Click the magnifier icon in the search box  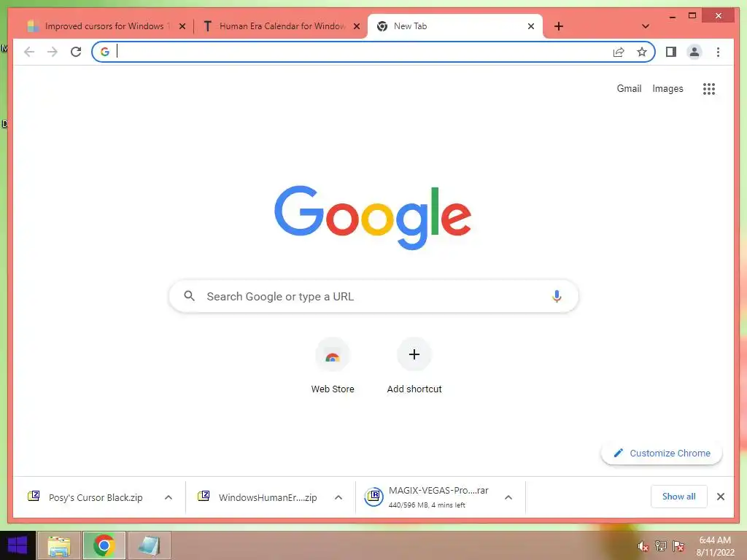pos(189,296)
